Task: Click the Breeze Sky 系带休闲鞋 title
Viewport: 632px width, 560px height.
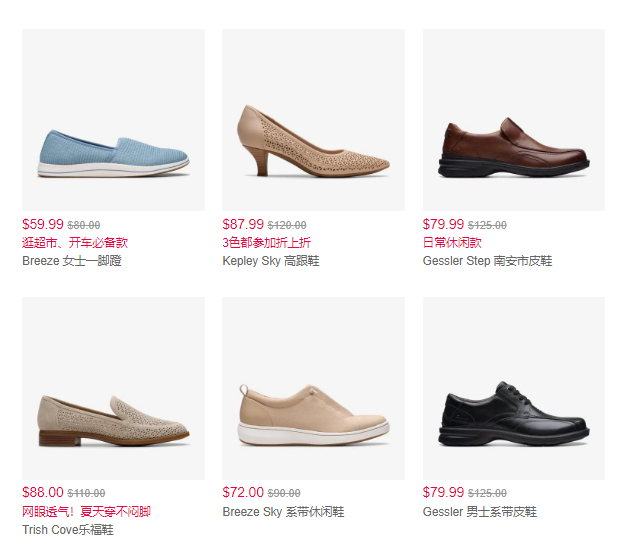Action: [283, 512]
